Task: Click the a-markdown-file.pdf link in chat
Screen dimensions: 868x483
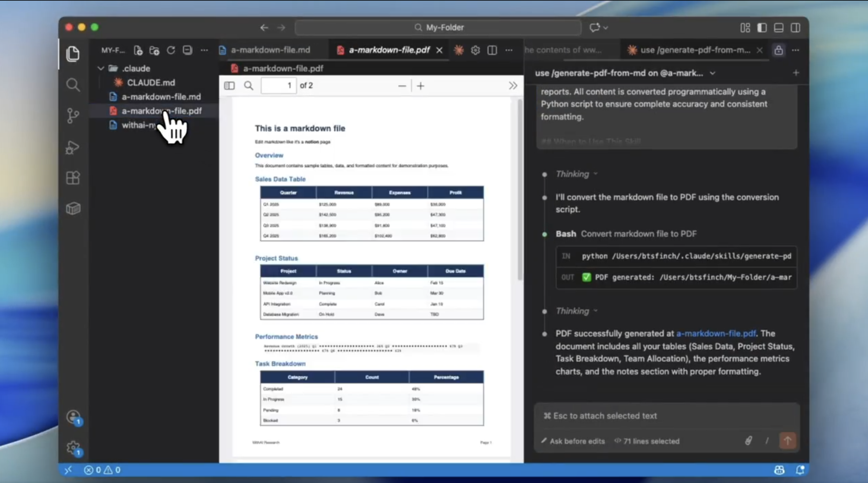Action: click(716, 333)
